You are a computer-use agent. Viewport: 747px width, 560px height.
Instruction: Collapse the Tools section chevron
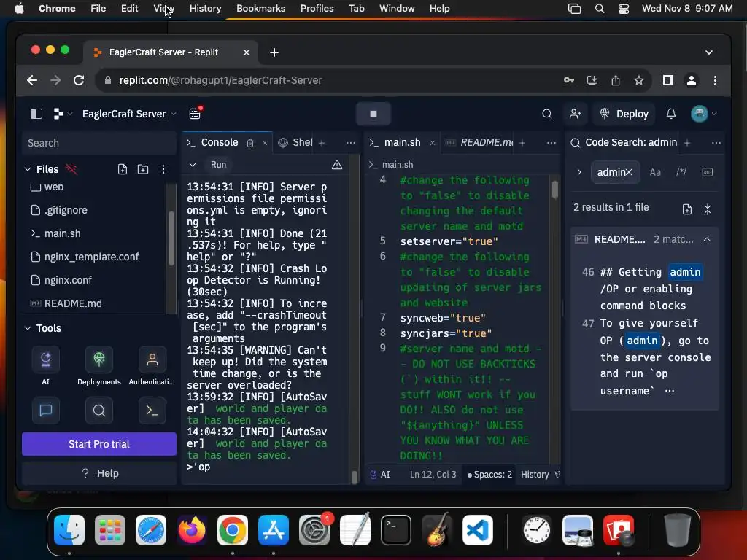pyautogui.click(x=28, y=328)
